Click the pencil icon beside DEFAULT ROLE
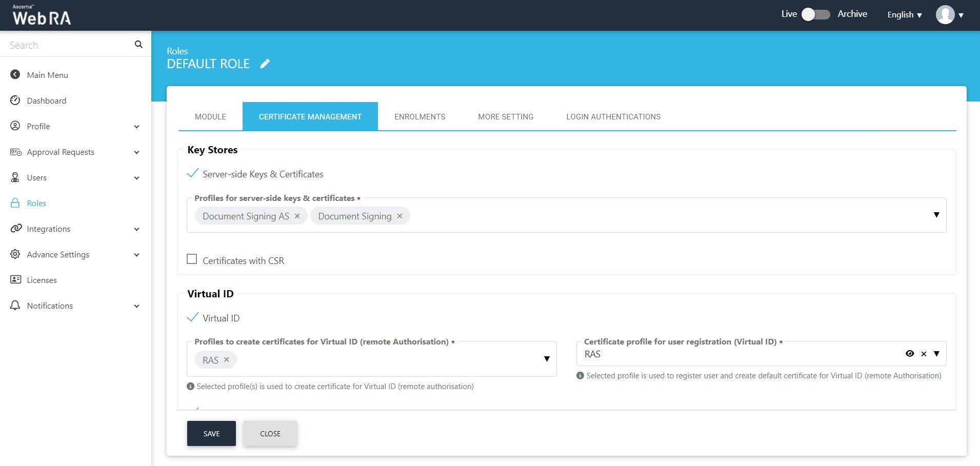 (265, 64)
